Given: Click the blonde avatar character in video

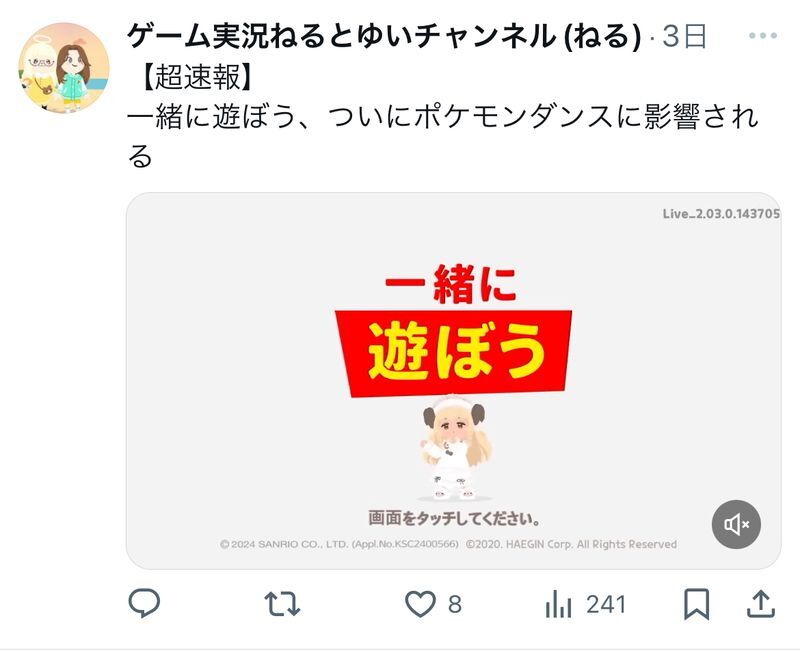Looking at the screenshot, I should 453,447.
